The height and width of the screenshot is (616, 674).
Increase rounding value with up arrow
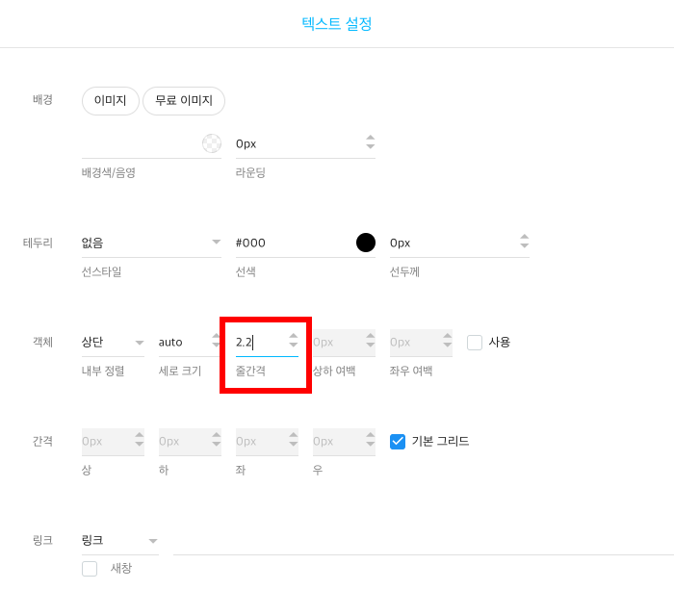pyautogui.click(x=370, y=138)
